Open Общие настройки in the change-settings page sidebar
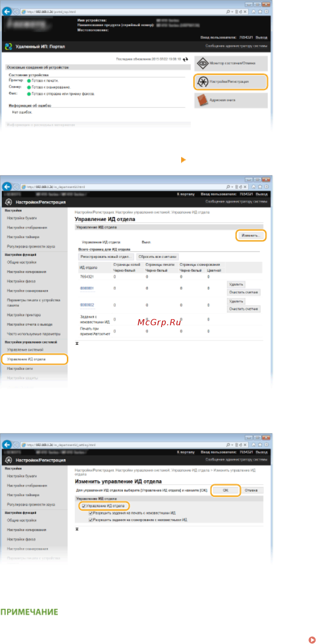Screen dimensions: 316x644 point(21,520)
